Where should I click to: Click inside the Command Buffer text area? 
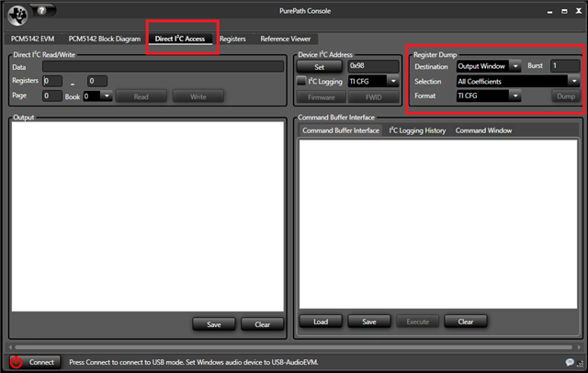point(438,224)
